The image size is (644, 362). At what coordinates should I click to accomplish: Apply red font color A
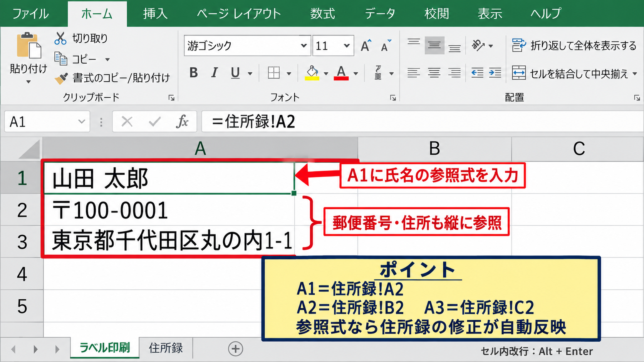tap(341, 72)
